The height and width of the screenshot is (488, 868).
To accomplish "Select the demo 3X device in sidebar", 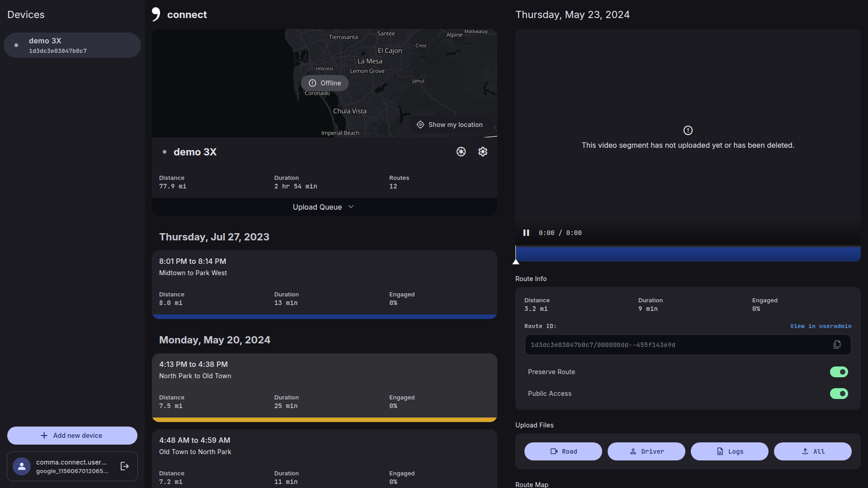I will 72,45.
